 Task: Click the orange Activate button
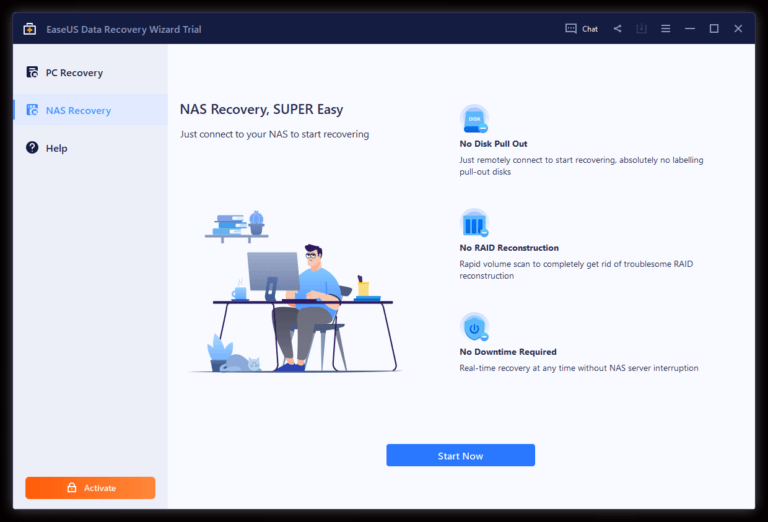click(90, 488)
